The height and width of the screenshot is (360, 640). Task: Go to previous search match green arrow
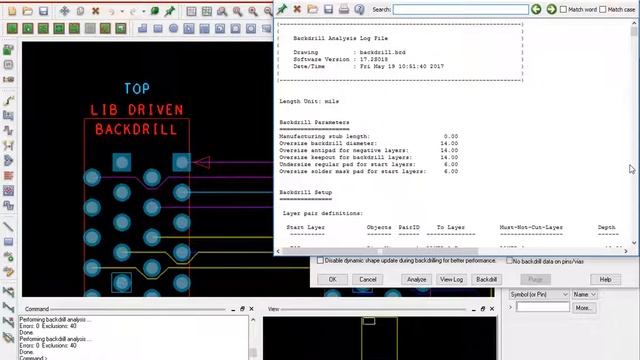(x=536, y=9)
